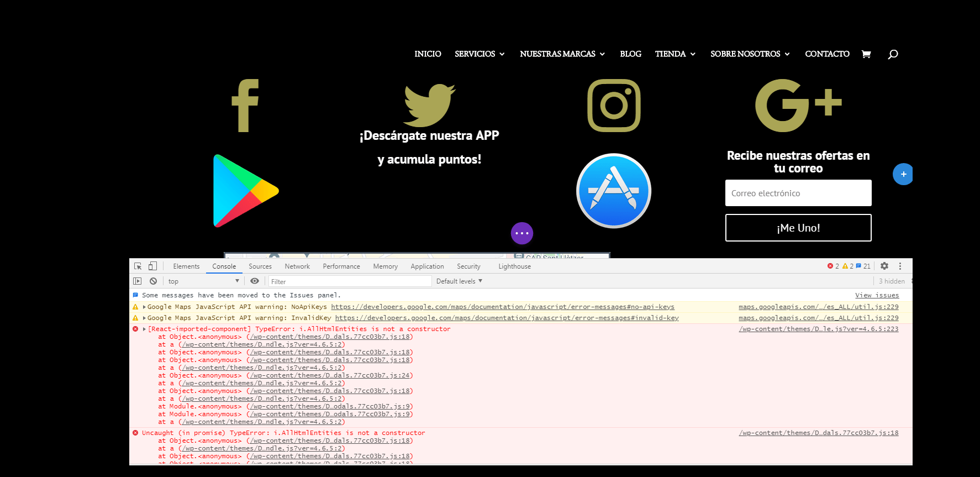Expand the React-imported-component error
This screenshot has height=477, width=980.
click(x=145, y=329)
